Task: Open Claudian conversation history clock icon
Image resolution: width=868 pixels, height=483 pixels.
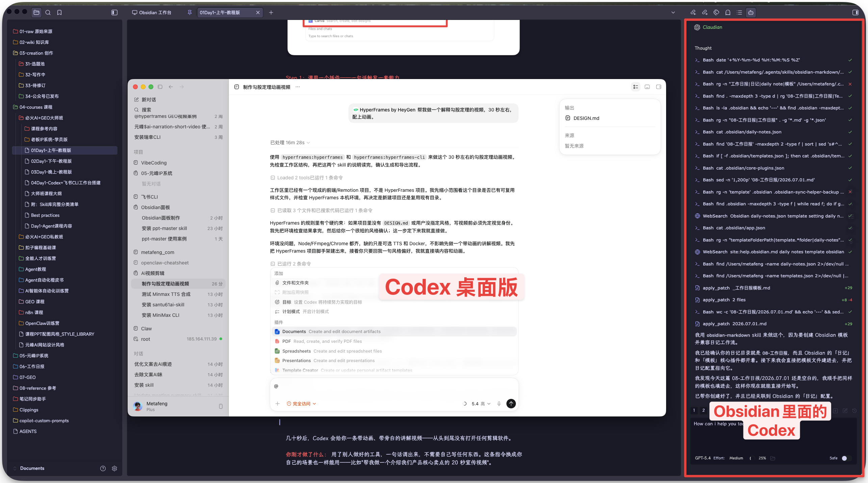Action: pos(854,411)
